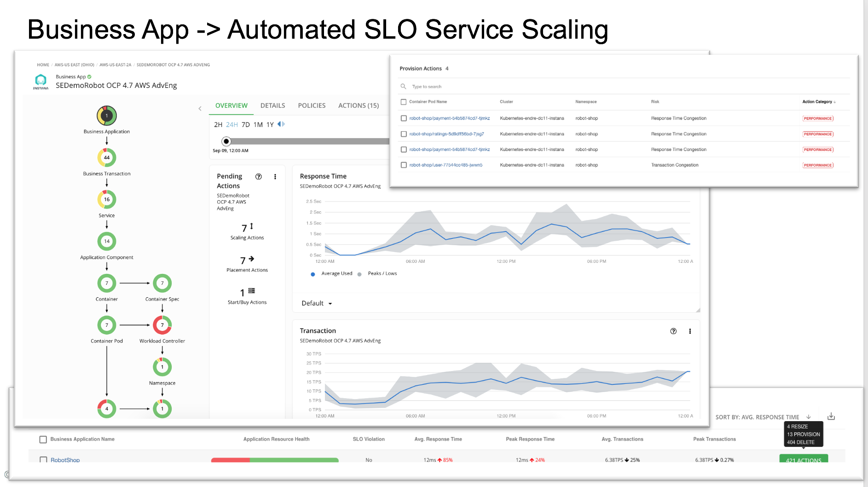Viewport: 868px width, 487px height.
Task: Select the 1Y time range
Action: (270, 124)
